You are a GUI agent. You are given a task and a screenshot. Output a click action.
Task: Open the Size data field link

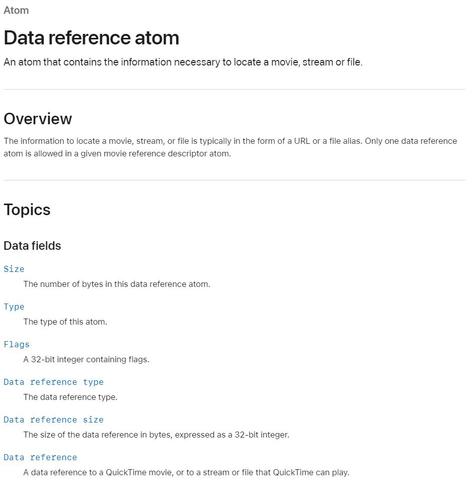pos(14,269)
